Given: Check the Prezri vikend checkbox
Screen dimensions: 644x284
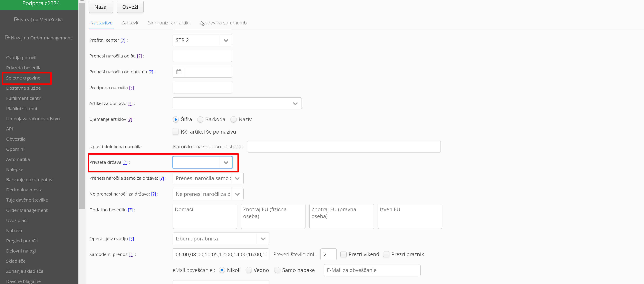Looking at the screenshot, I should click(x=344, y=254).
